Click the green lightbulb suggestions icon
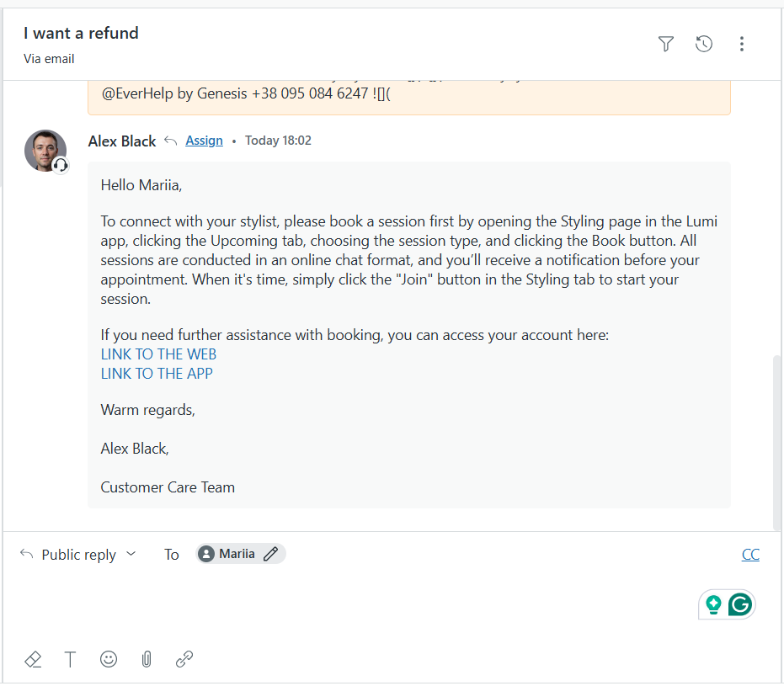The width and height of the screenshot is (784, 686). pos(714,604)
